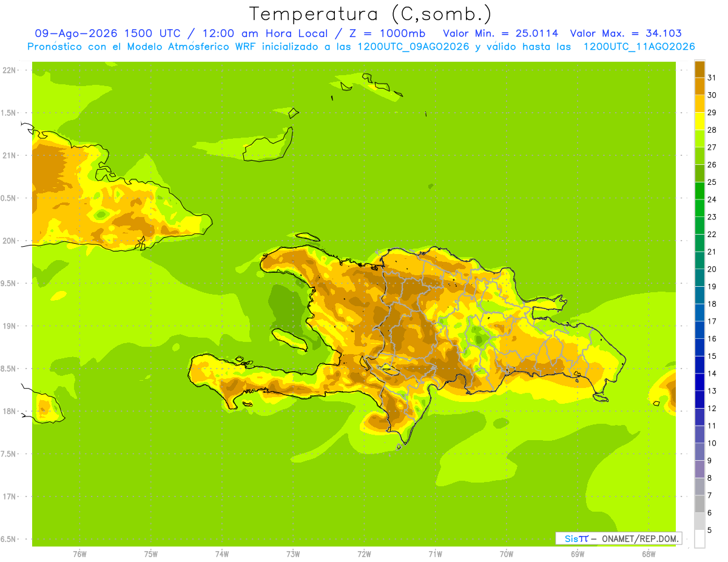Click the colorbar label "10"
This screenshot has width=728, height=562.
[712, 443]
